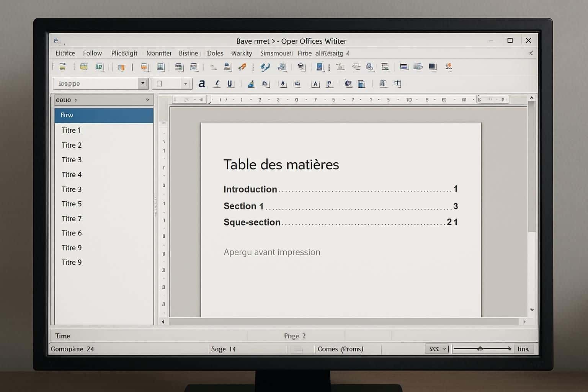Click the round globe-like formatting icon
588x392 pixels.
(x=348, y=83)
